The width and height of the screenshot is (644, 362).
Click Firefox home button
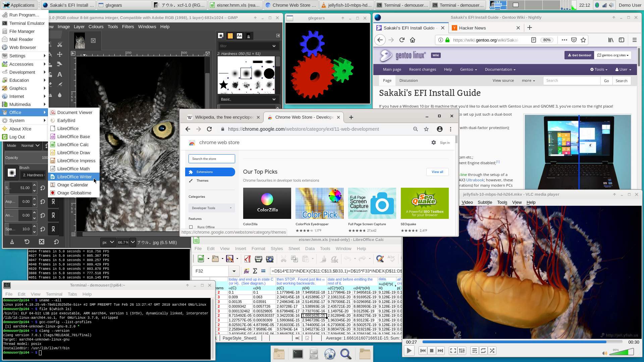pyautogui.click(x=413, y=40)
